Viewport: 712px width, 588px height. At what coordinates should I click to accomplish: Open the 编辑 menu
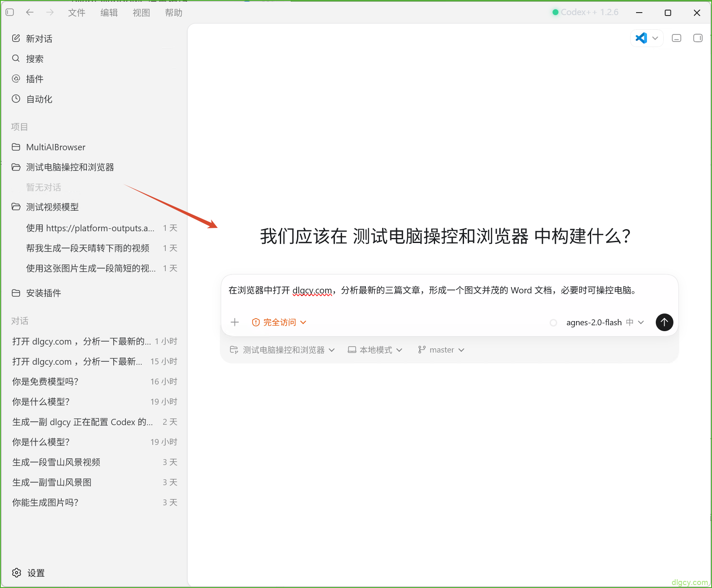point(109,13)
